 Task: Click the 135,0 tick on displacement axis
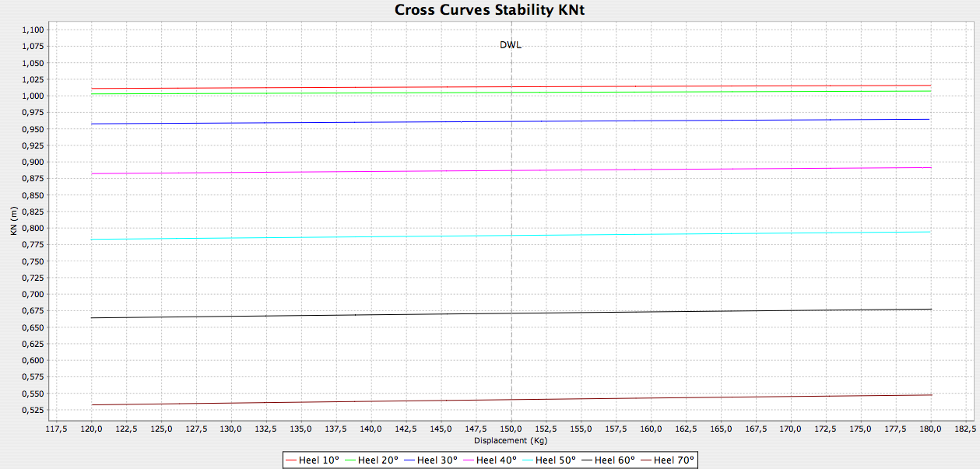click(x=301, y=429)
